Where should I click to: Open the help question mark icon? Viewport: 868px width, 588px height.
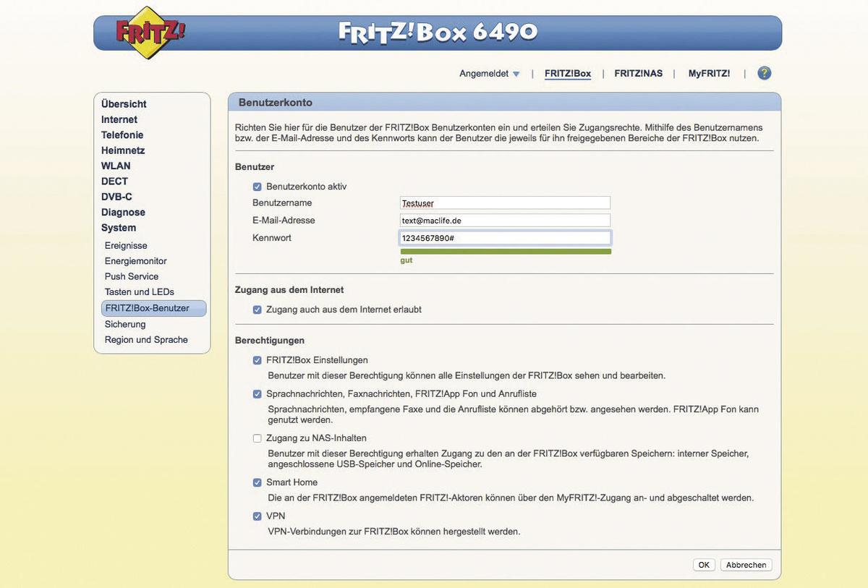click(x=765, y=73)
